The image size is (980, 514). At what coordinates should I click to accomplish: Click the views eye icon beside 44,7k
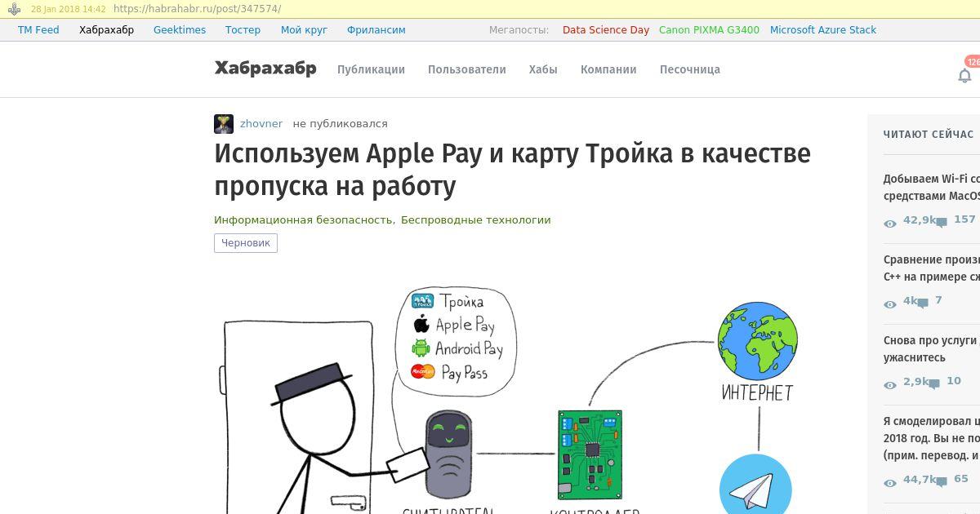click(890, 483)
